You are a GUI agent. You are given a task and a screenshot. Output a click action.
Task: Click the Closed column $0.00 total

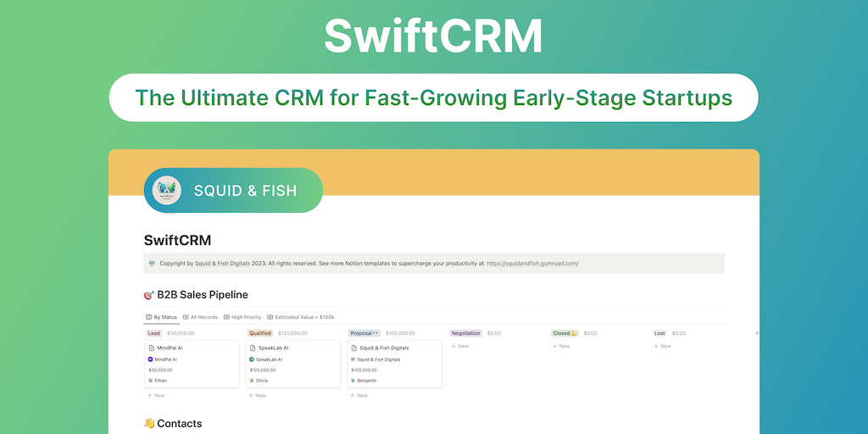tap(590, 333)
